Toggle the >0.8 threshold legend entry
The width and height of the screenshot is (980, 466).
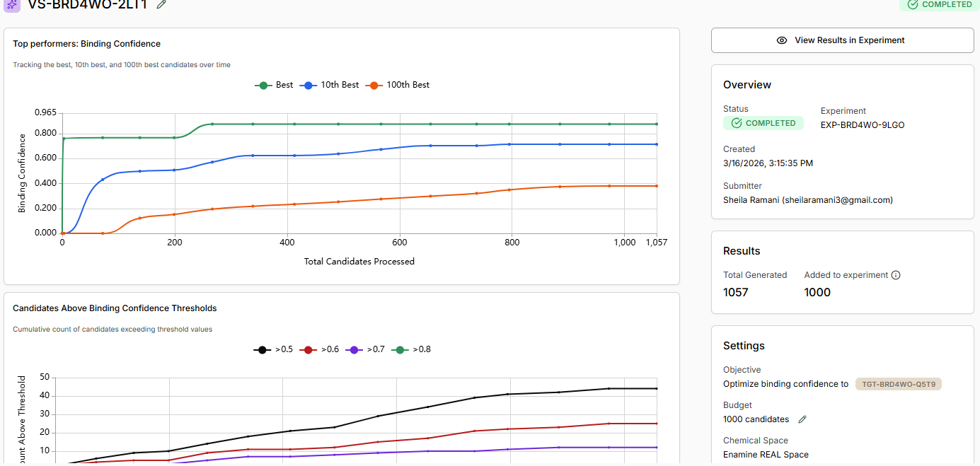pyautogui.click(x=411, y=349)
